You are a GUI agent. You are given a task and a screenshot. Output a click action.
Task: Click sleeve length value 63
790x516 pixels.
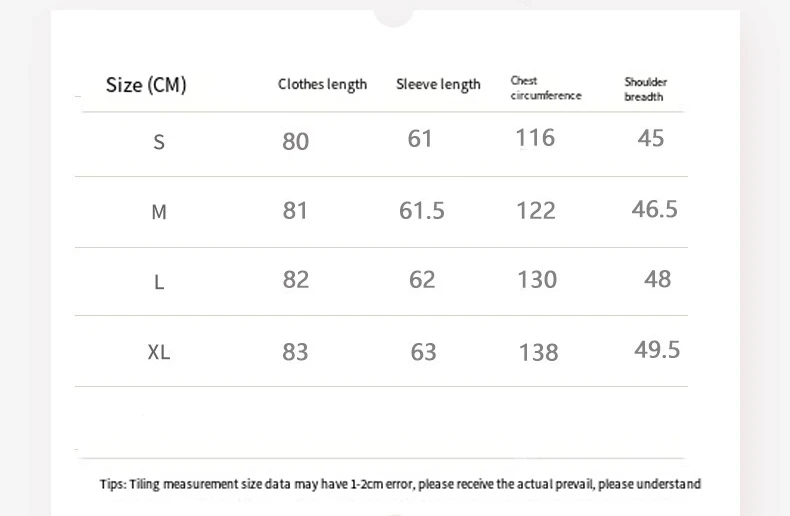pos(423,352)
